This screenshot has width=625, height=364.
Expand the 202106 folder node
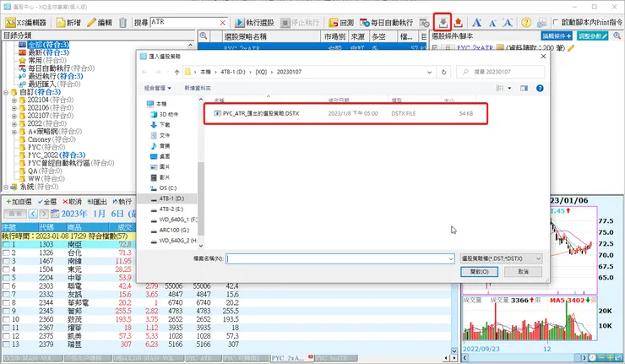click(14, 108)
